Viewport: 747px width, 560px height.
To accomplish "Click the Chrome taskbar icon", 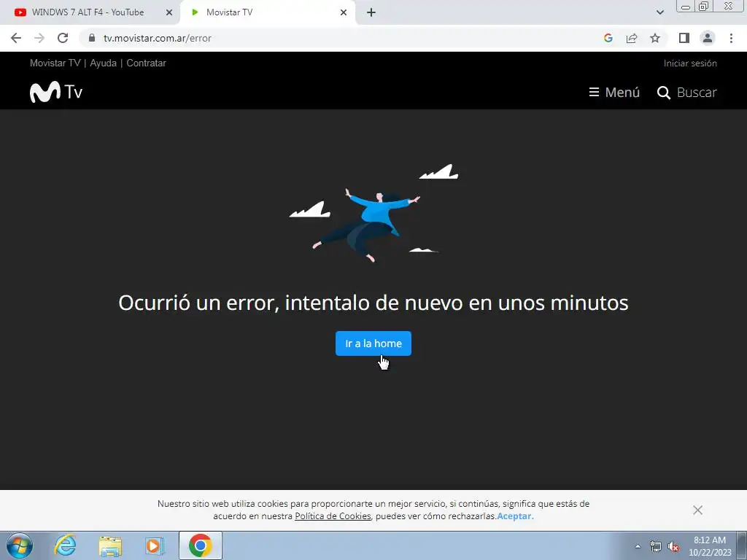I will point(201,545).
